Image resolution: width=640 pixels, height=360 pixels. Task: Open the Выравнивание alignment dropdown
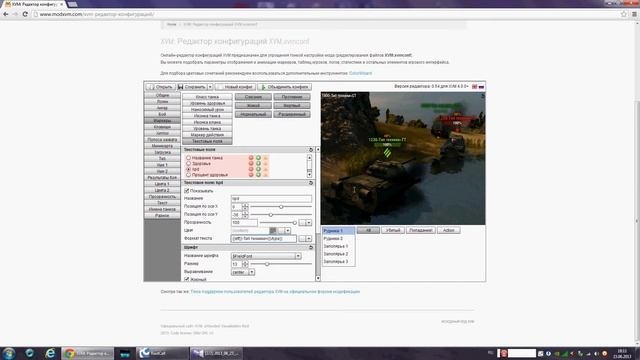pyautogui.click(x=251, y=272)
